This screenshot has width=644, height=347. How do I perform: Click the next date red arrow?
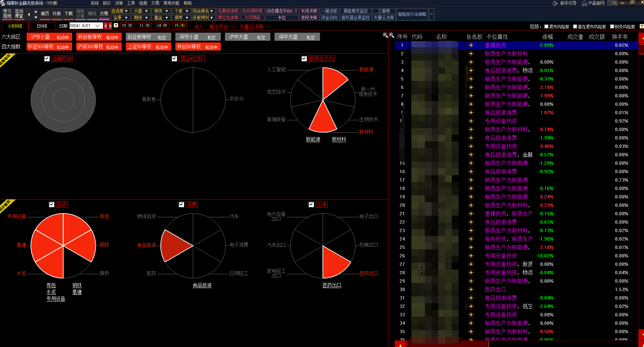110,26
